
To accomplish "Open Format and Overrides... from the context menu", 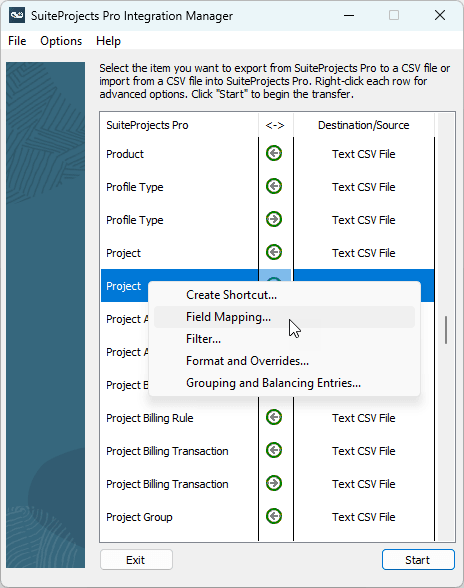I will [x=284, y=361].
